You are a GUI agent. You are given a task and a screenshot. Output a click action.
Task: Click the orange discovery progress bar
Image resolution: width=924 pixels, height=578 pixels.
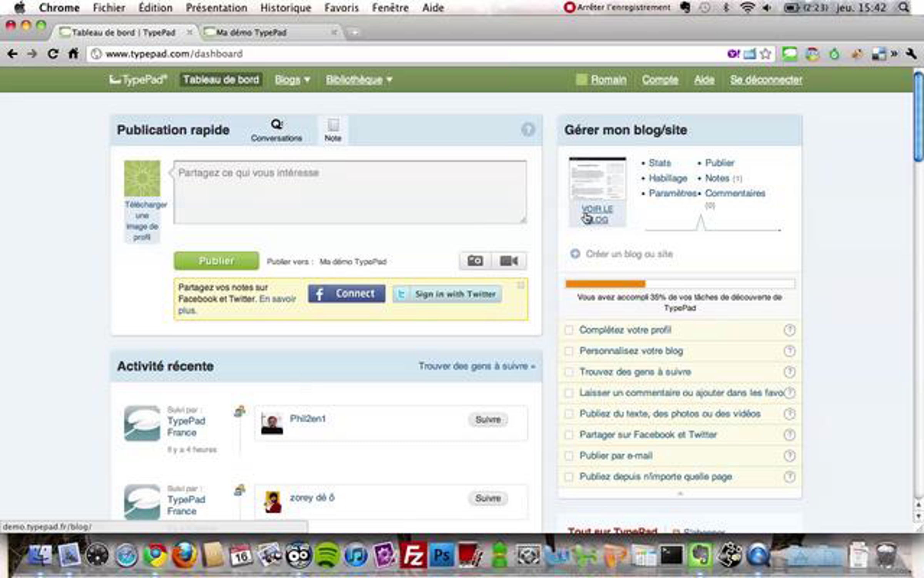click(x=605, y=284)
